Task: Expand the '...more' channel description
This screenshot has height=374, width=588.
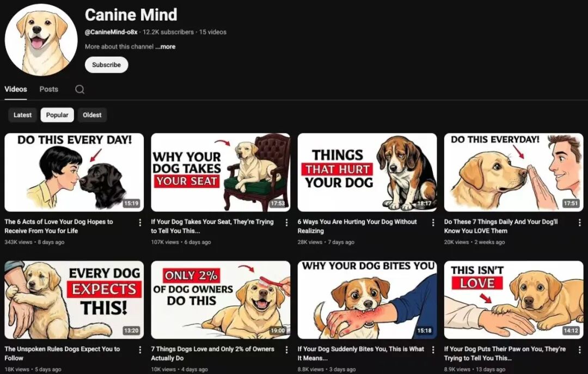Action: pos(165,46)
